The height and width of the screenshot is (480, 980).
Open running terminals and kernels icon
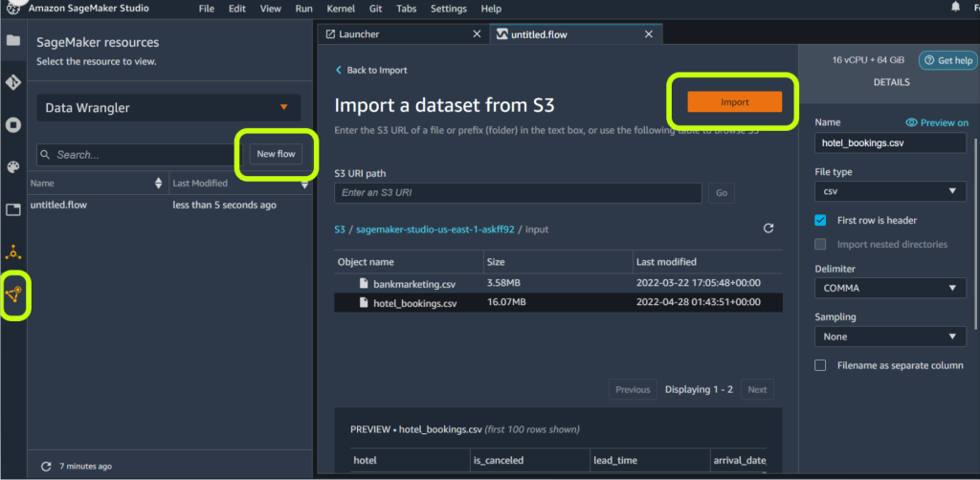pos(12,125)
